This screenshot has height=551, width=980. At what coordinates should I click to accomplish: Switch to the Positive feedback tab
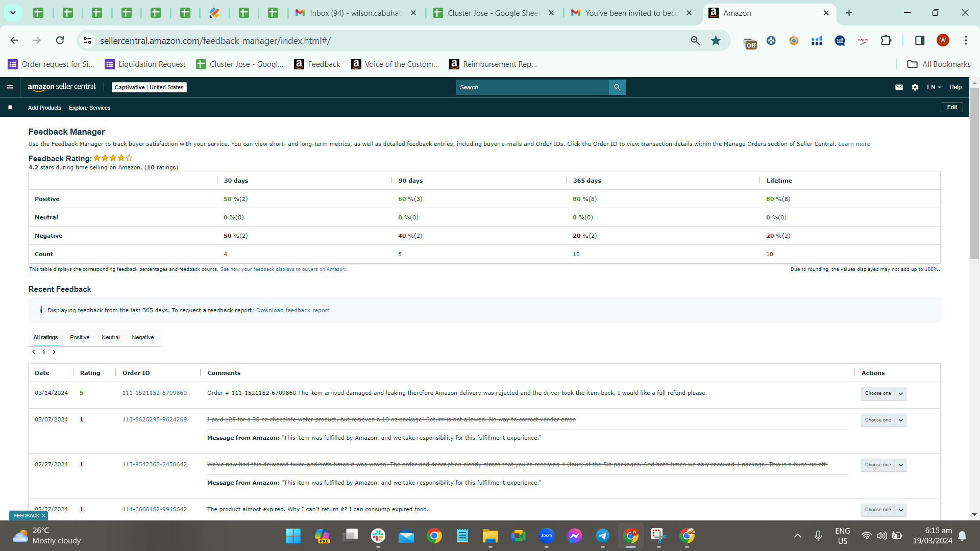80,337
